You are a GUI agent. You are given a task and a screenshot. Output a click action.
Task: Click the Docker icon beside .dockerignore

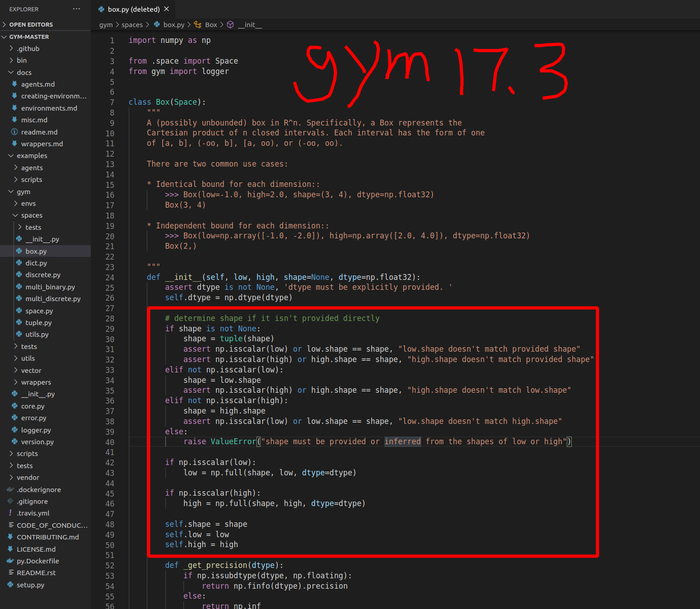(x=10, y=489)
